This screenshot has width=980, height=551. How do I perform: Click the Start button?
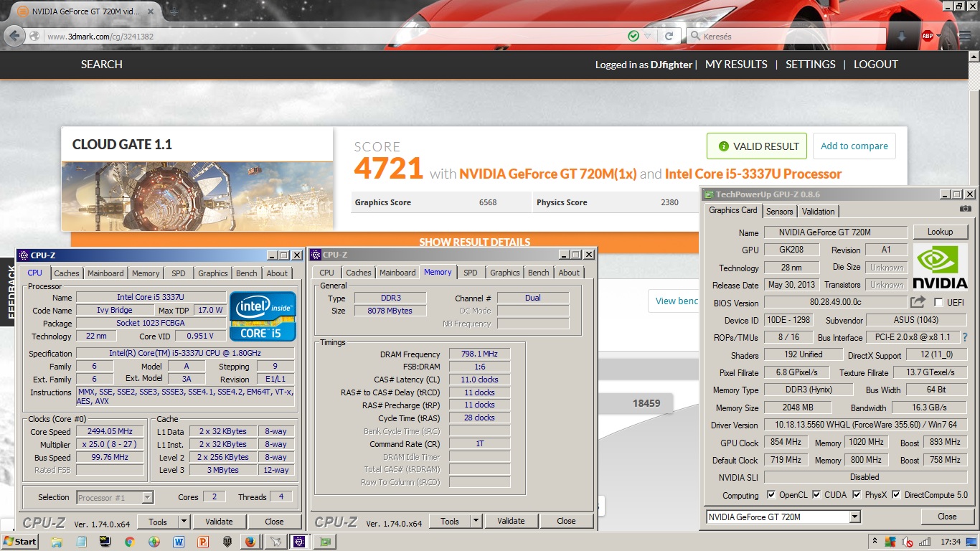[x=20, y=542]
